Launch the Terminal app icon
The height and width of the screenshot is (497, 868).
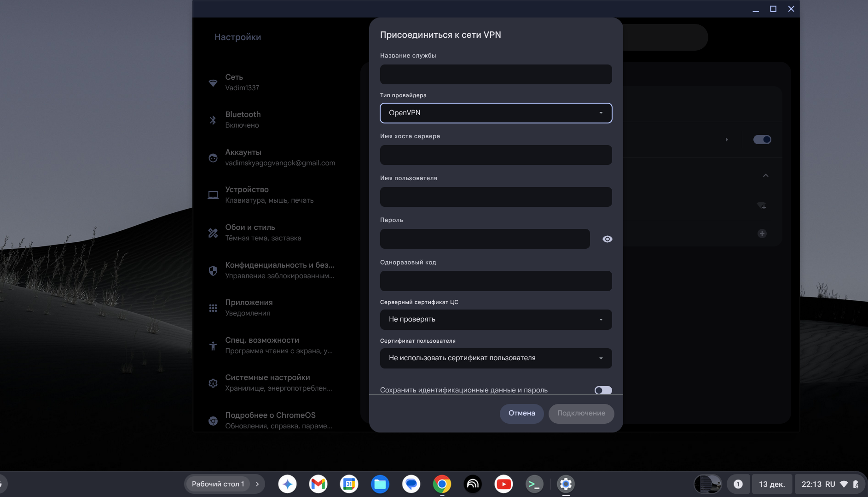534,484
